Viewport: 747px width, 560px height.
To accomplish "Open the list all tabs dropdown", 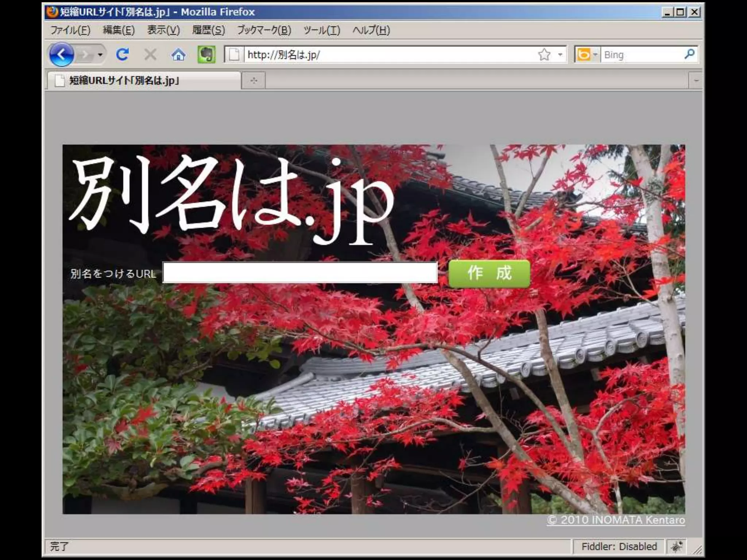I will point(696,81).
